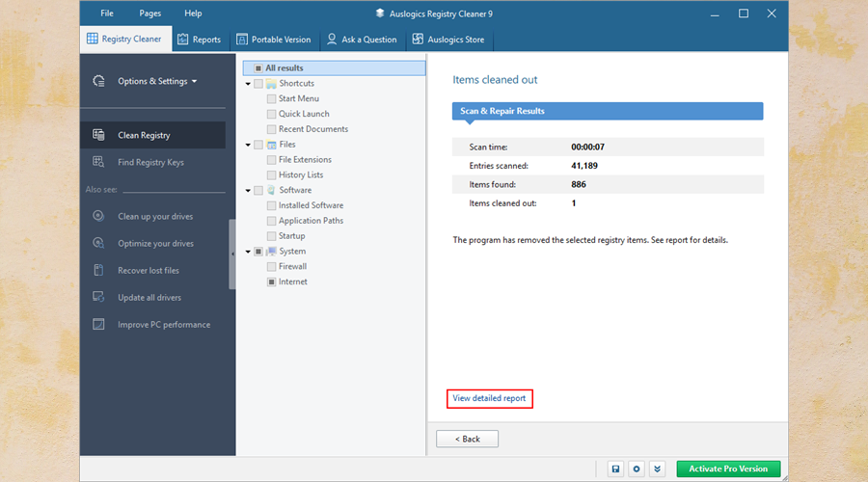
Task: Open the View detailed report link
Action: tap(489, 398)
